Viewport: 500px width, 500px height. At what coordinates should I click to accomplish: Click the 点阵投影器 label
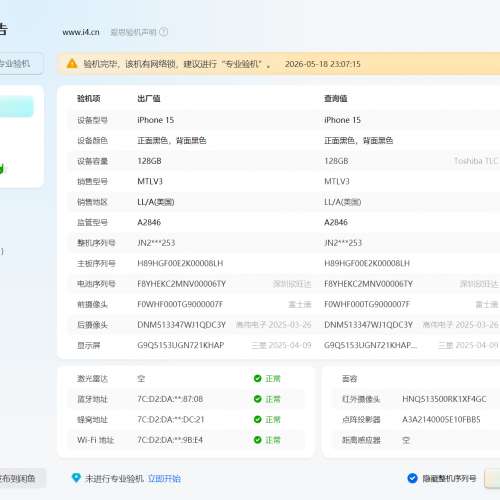361,419
